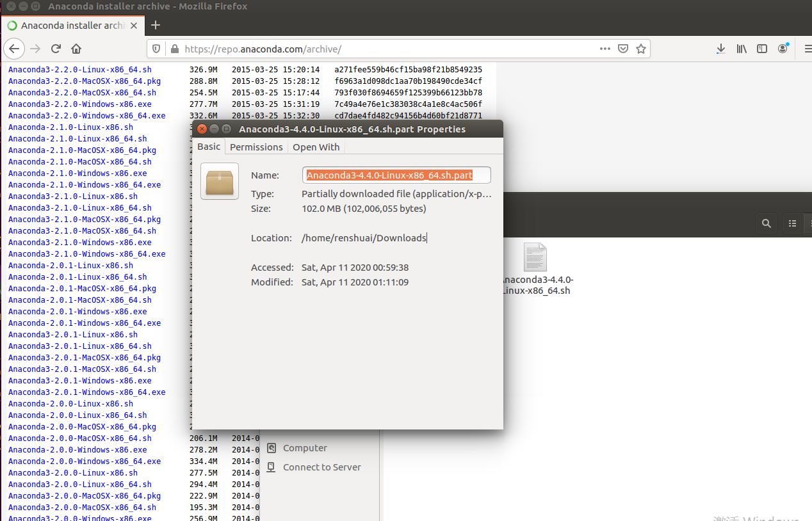
Task: Go to the browser home page
Action: coord(76,48)
